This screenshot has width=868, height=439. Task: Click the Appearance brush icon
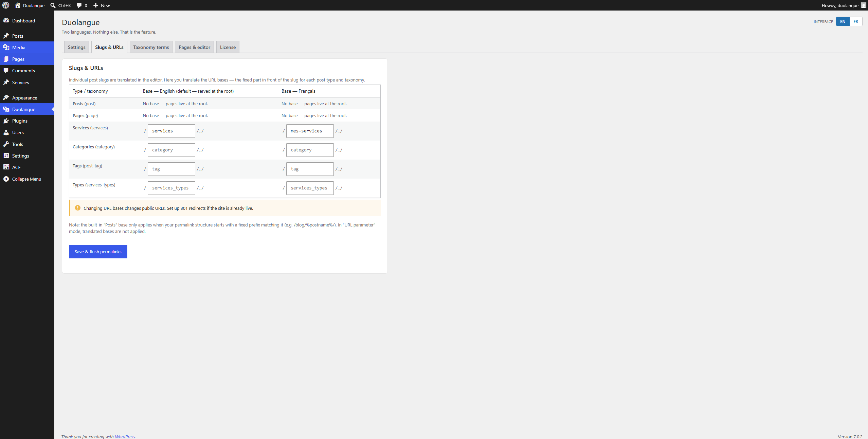point(6,97)
